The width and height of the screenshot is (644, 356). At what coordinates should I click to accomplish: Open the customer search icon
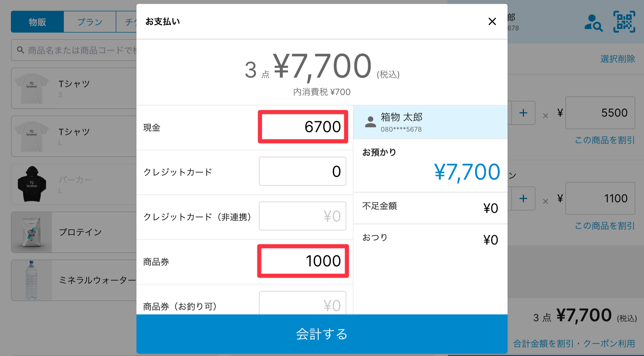click(x=594, y=23)
